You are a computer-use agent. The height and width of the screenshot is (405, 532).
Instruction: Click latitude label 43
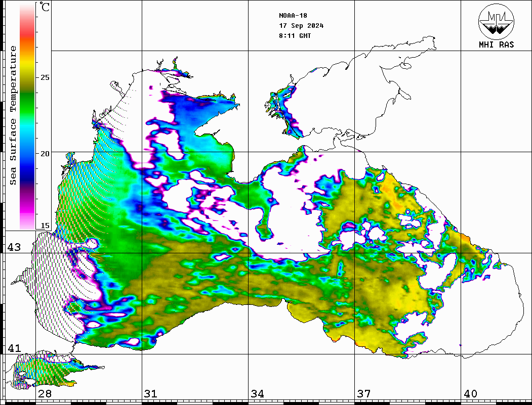click(x=14, y=247)
